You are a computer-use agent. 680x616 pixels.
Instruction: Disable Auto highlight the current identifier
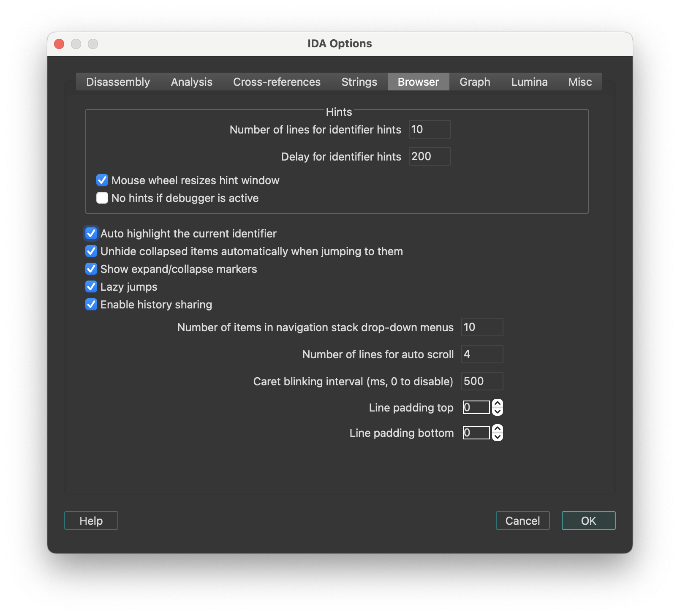click(x=91, y=233)
